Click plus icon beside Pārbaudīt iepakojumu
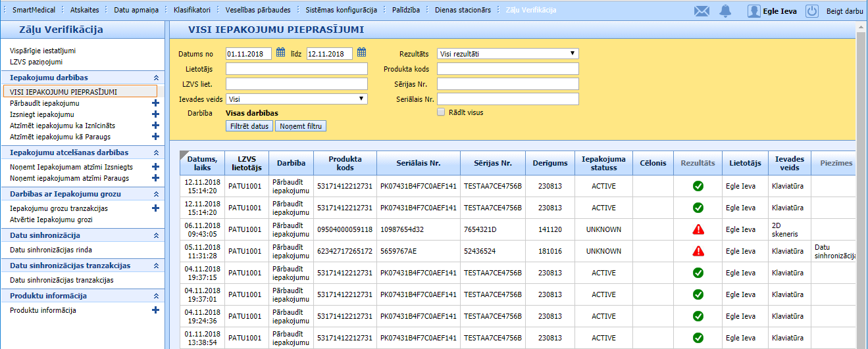Screen dimensions: 868x349 156,103
